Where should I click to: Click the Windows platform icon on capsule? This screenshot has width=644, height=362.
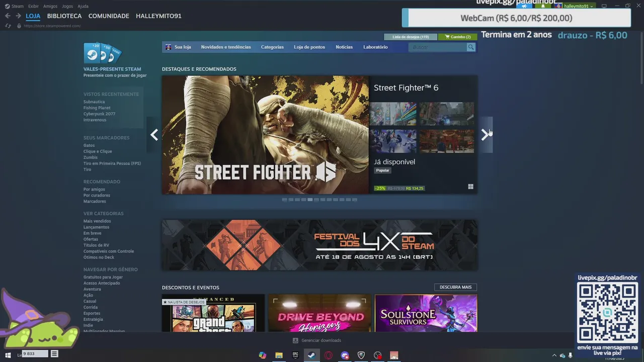(x=470, y=187)
